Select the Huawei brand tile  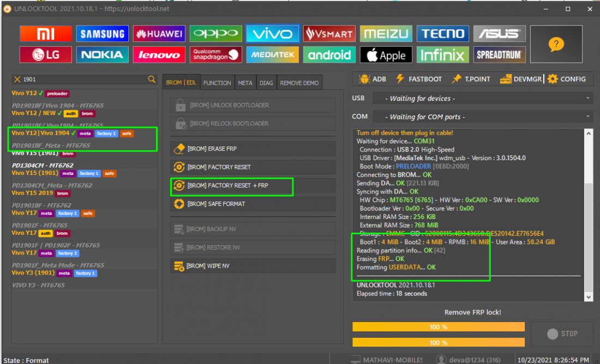tap(159, 34)
